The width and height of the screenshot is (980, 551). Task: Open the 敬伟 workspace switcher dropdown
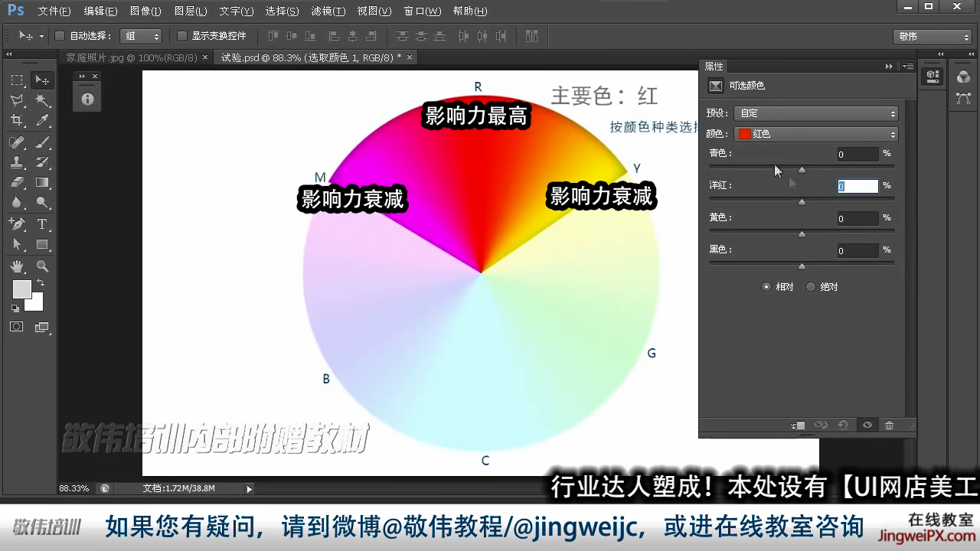point(933,37)
